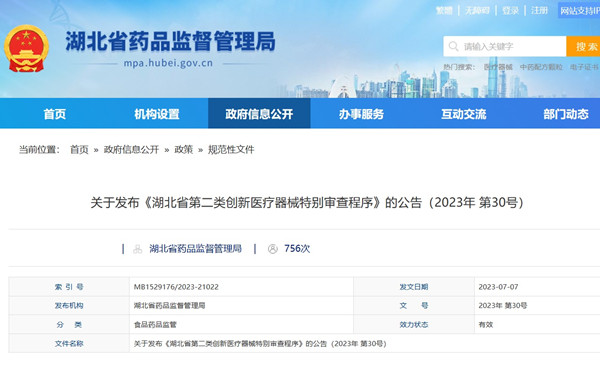Click the 效力状态 label cell
Screen dimensions: 600x370
coord(414,324)
